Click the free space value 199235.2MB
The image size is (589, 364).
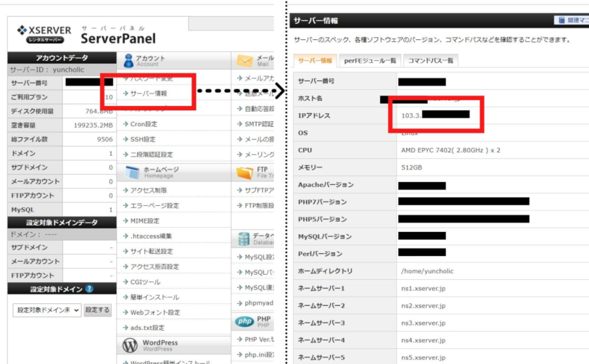[93, 125]
